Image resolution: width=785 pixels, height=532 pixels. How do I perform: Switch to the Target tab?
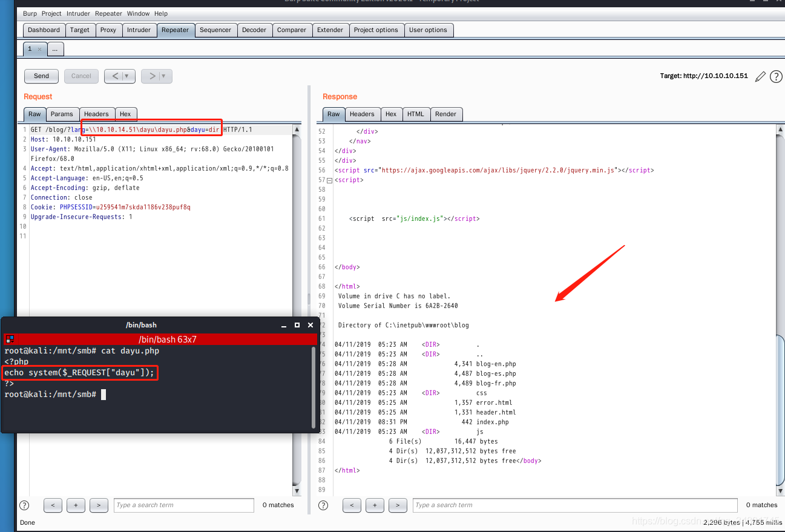[79, 30]
